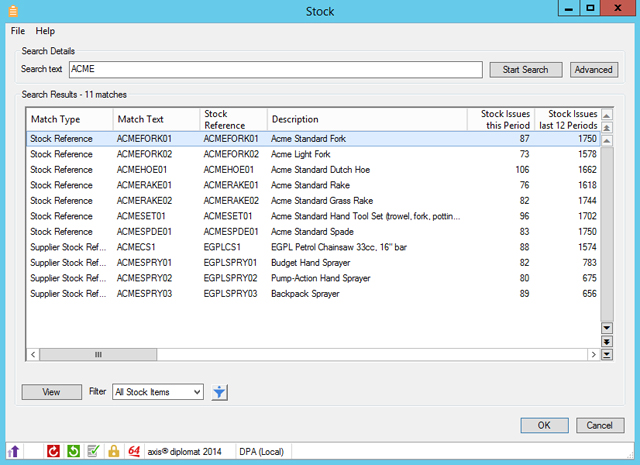
Task: Confirm with the OK button
Action: 544,425
